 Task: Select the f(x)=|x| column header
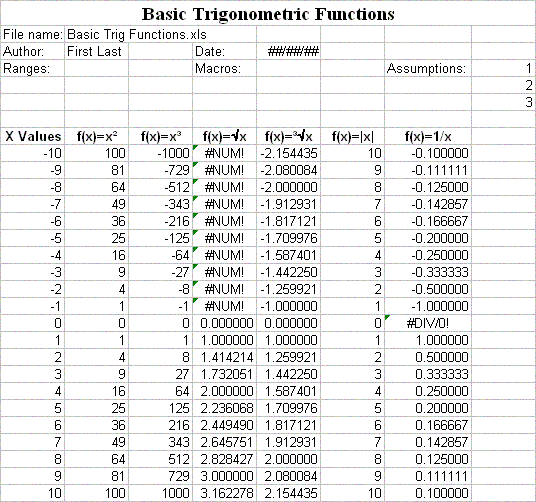[x=353, y=136]
